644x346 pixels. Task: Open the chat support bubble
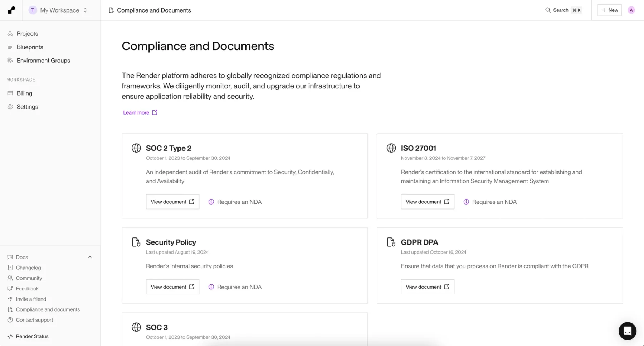pyautogui.click(x=627, y=331)
